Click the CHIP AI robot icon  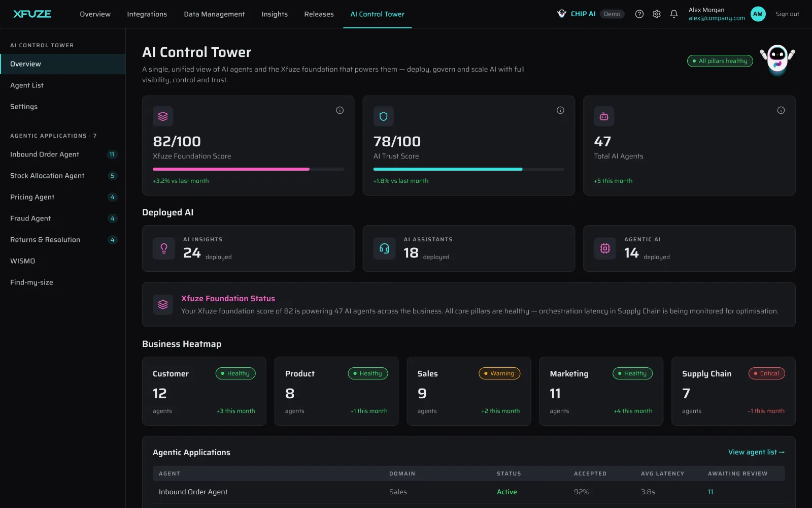(x=562, y=14)
